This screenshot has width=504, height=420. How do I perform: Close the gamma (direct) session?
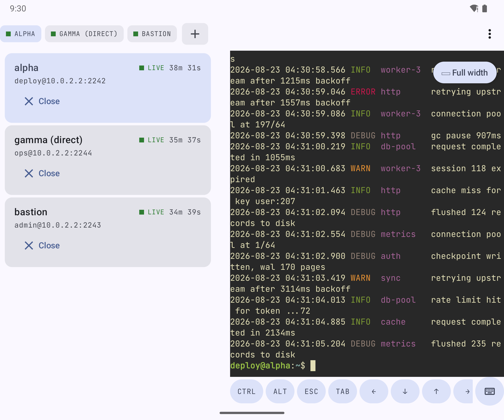click(x=42, y=173)
